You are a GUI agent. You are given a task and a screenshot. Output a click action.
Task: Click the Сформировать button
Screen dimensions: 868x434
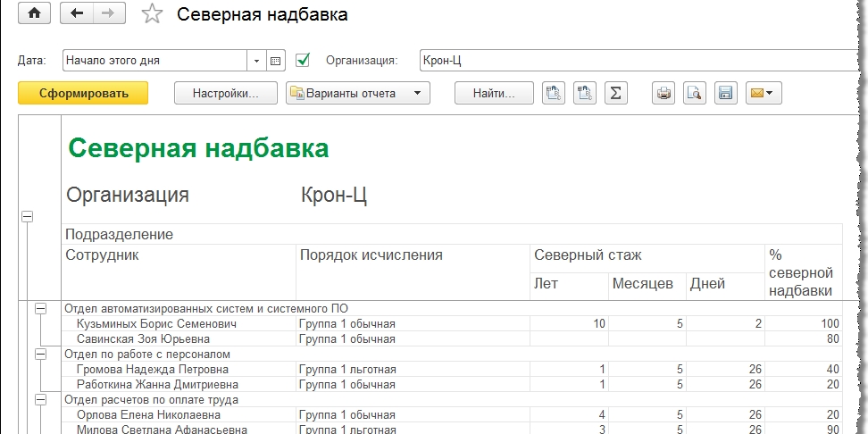[83, 93]
